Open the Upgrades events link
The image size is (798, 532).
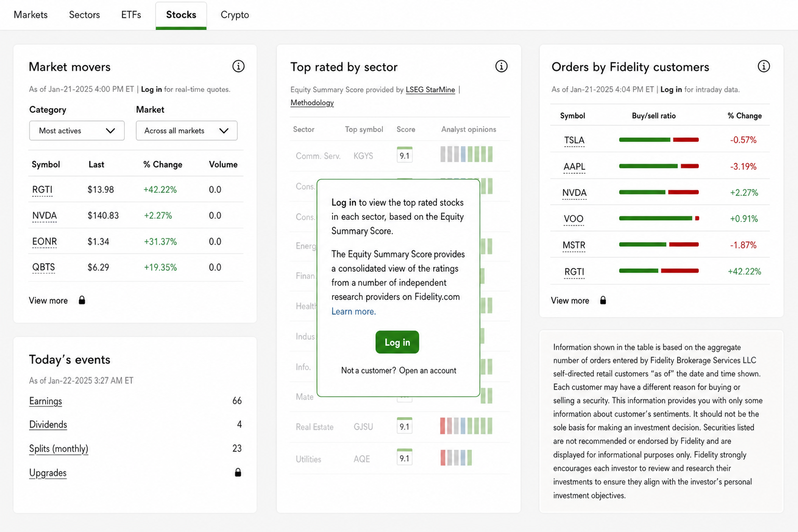coord(48,473)
